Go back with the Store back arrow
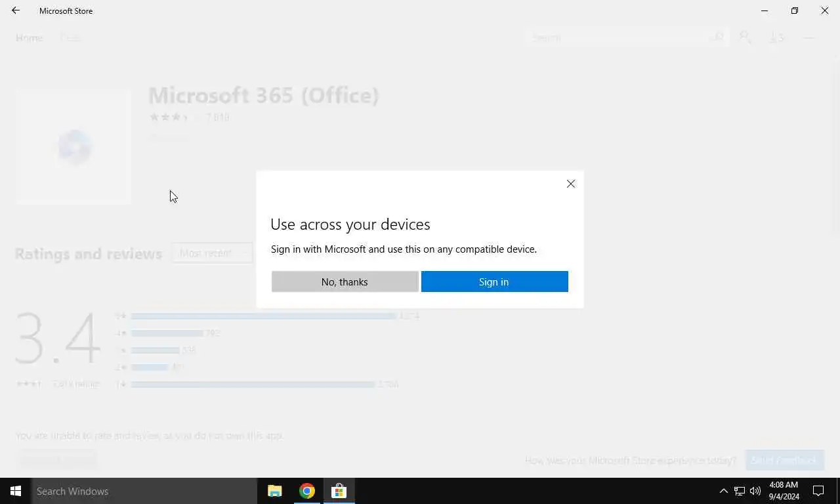840x504 pixels. point(16,10)
